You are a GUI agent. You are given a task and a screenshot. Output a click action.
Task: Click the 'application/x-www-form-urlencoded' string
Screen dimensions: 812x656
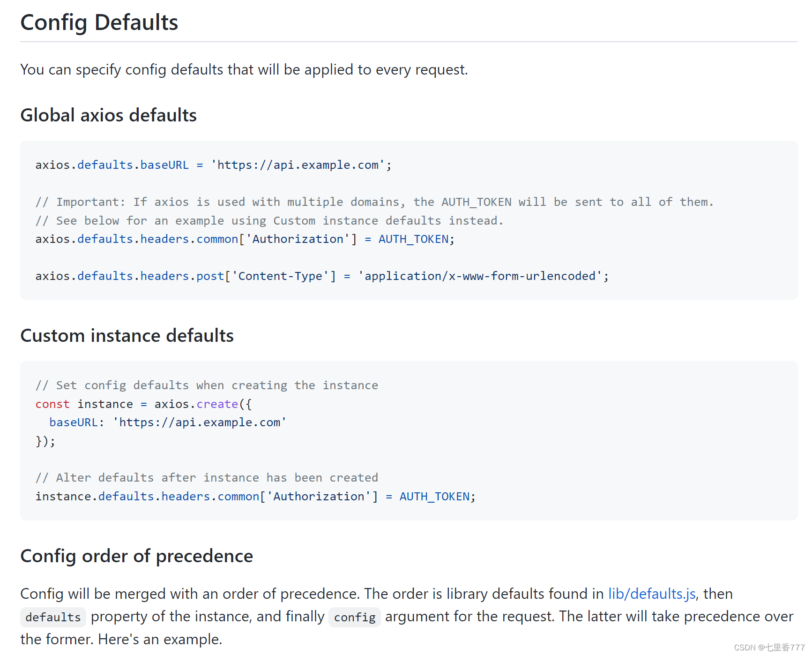(480, 276)
